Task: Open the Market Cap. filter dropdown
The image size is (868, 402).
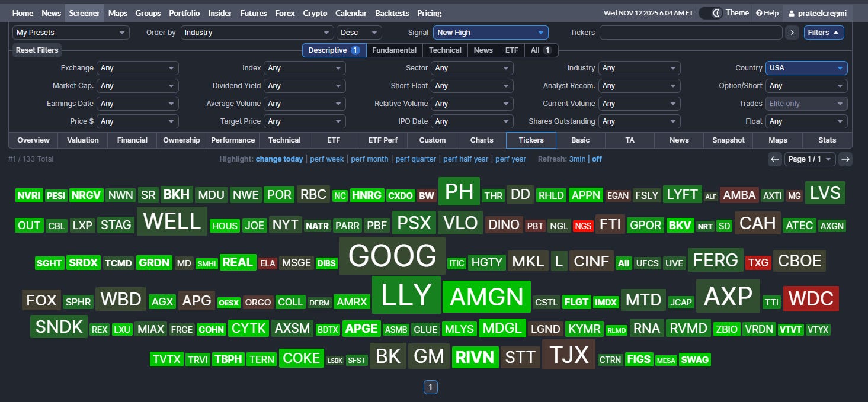Action: pos(137,86)
